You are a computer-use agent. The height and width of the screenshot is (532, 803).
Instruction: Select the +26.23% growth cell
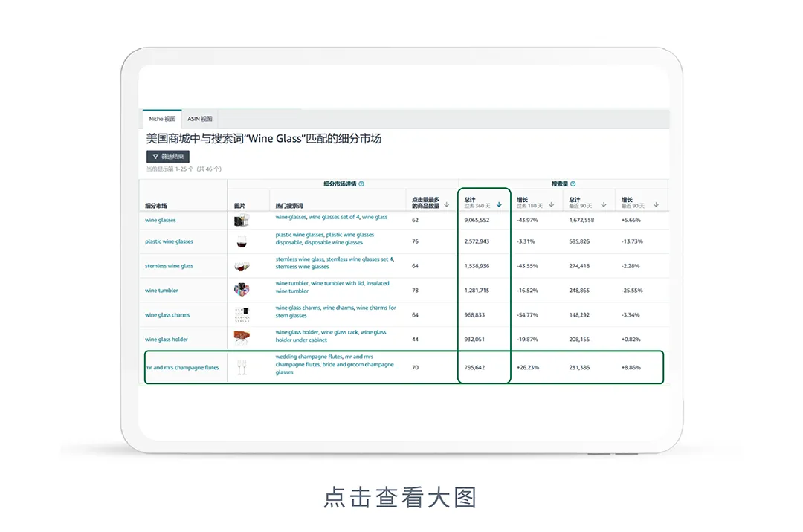tap(528, 367)
